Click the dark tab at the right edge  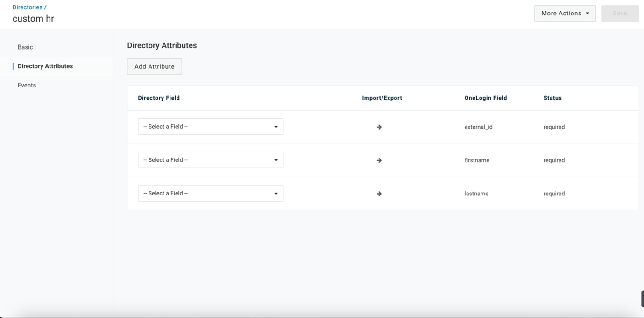[x=642, y=299]
